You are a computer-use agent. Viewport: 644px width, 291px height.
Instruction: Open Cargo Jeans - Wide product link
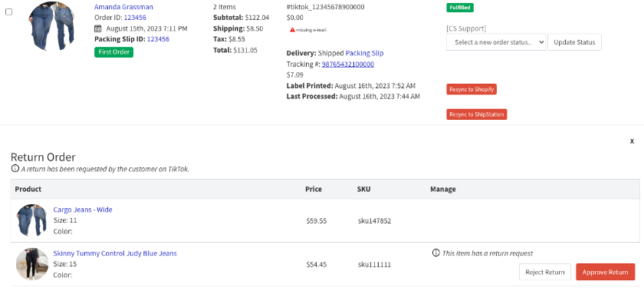point(83,210)
